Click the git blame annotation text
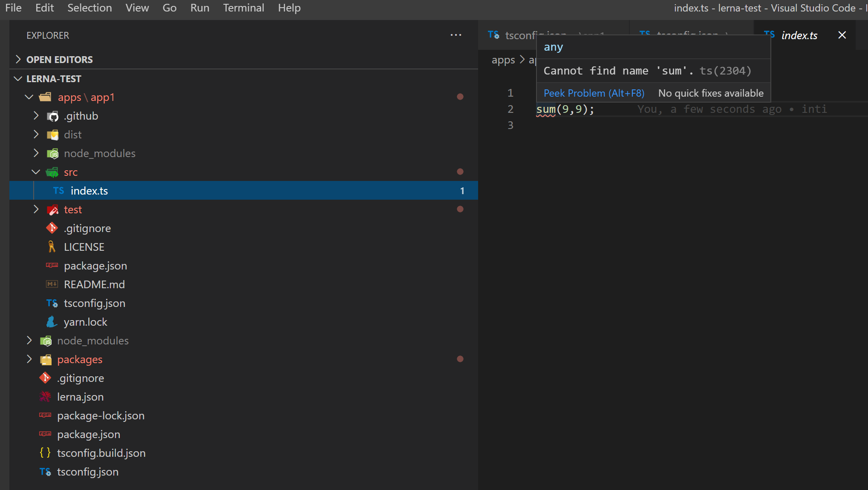Viewport: 868px width, 490px height. (x=732, y=109)
